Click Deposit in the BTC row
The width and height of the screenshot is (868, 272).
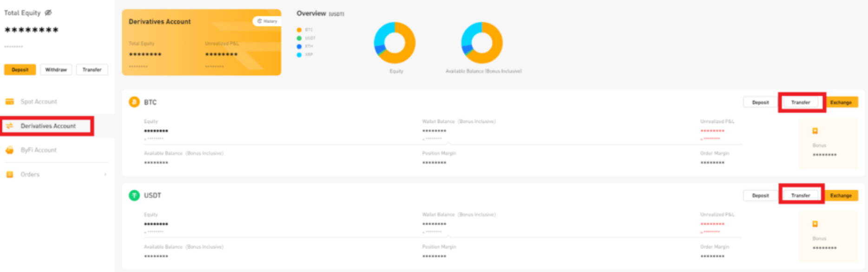click(761, 102)
